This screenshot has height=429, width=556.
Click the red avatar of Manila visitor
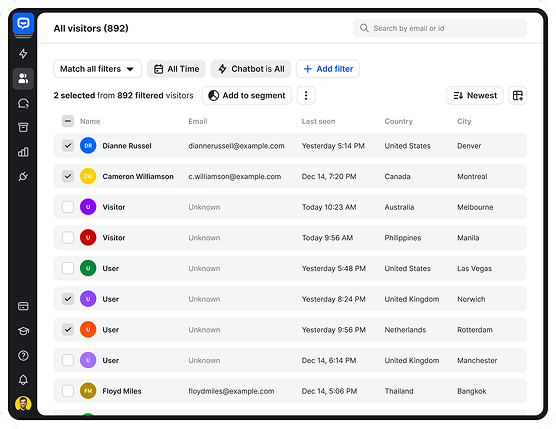pos(88,238)
